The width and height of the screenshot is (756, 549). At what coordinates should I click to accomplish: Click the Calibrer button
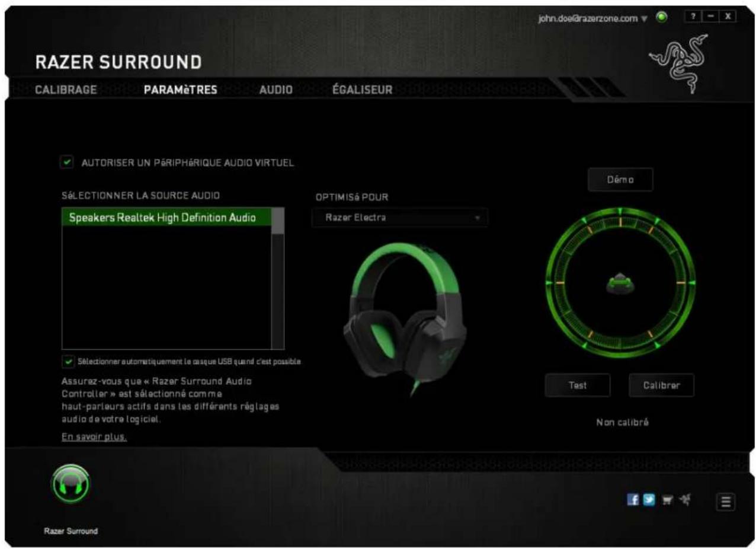[661, 385]
